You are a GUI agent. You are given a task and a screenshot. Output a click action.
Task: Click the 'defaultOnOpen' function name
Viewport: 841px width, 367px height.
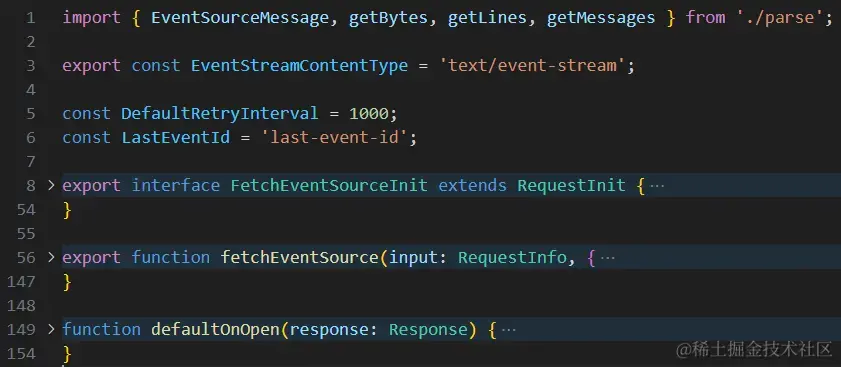215,329
